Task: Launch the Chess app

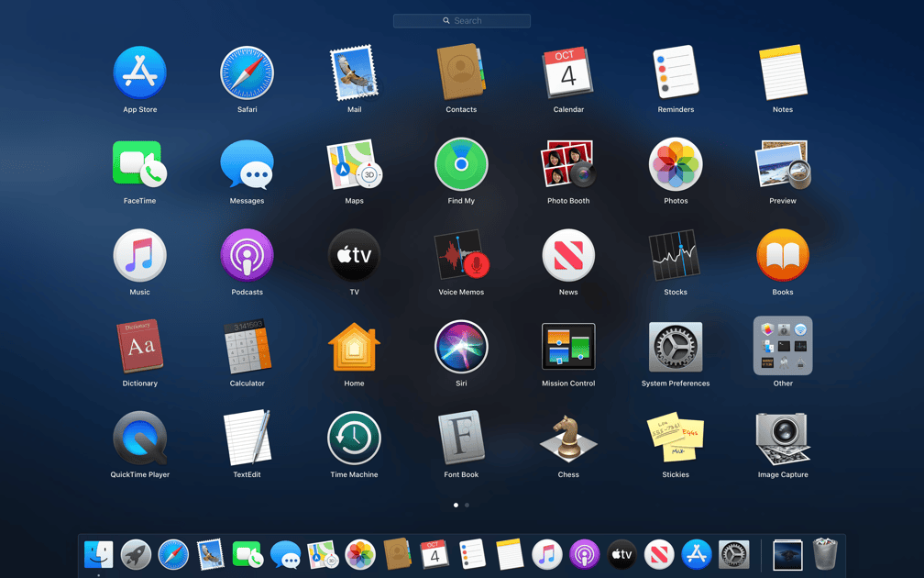Action: coord(568,438)
